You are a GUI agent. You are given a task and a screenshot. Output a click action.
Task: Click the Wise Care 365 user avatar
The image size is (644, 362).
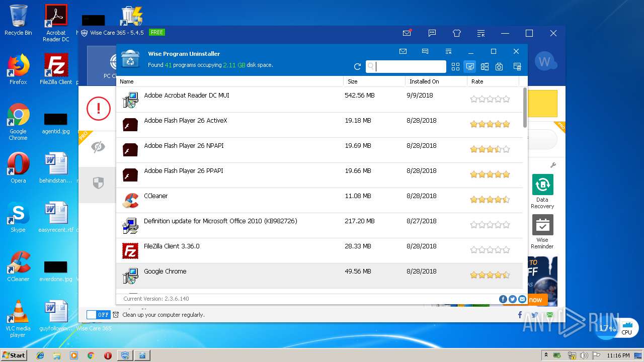[x=545, y=62]
